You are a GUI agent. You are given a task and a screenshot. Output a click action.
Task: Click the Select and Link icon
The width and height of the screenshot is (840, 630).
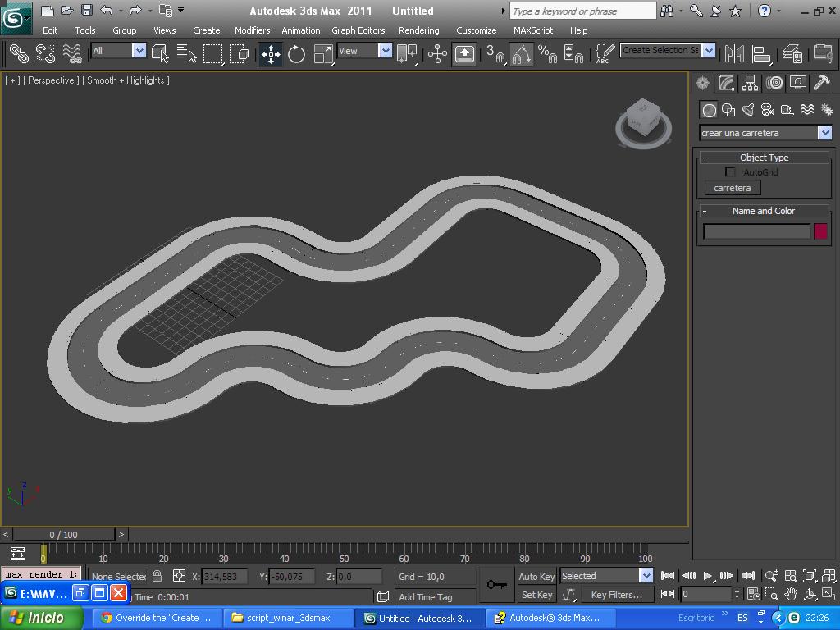(x=18, y=54)
